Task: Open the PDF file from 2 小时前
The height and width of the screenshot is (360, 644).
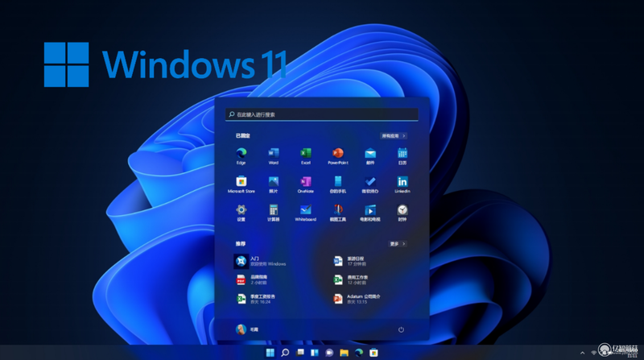Action: [x=252, y=279]
